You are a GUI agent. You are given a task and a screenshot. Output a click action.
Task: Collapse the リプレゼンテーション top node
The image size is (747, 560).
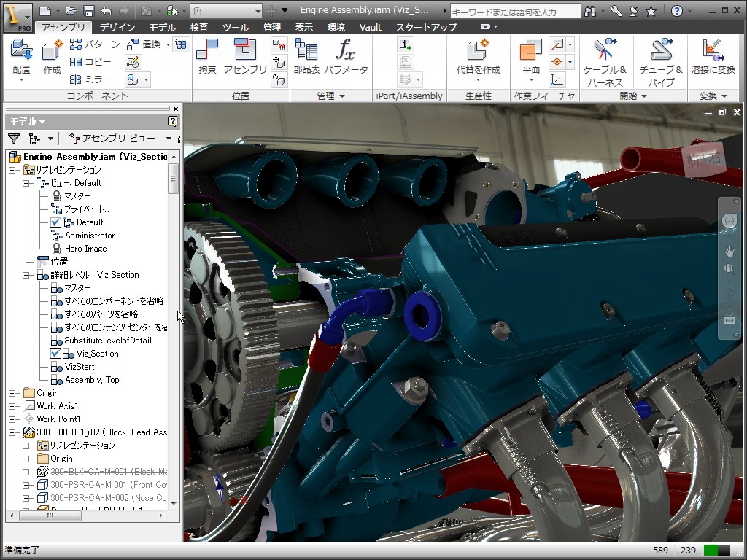(12, 170)
